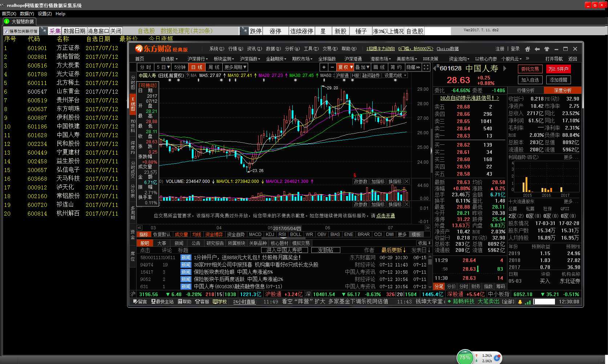Screen dimensions: 608x364
Task: Click 加入自选 button
Action: click(x=530, y=80)
